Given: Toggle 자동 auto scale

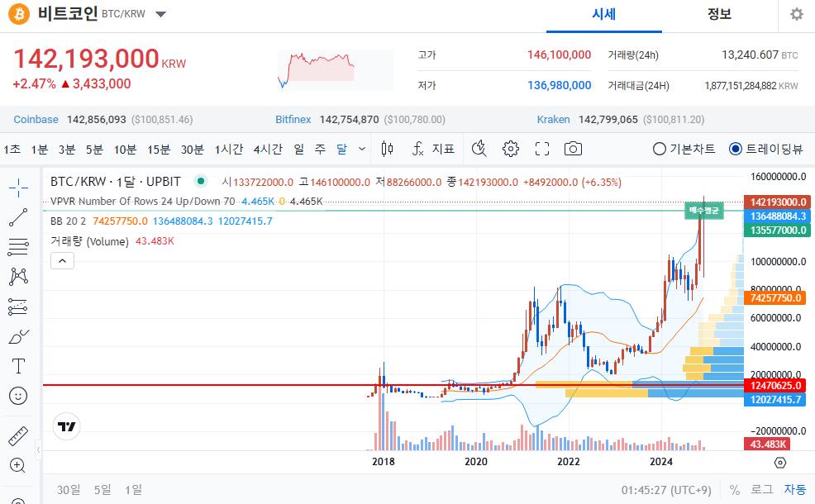Looking at the screenshot, I should (794, 489).
